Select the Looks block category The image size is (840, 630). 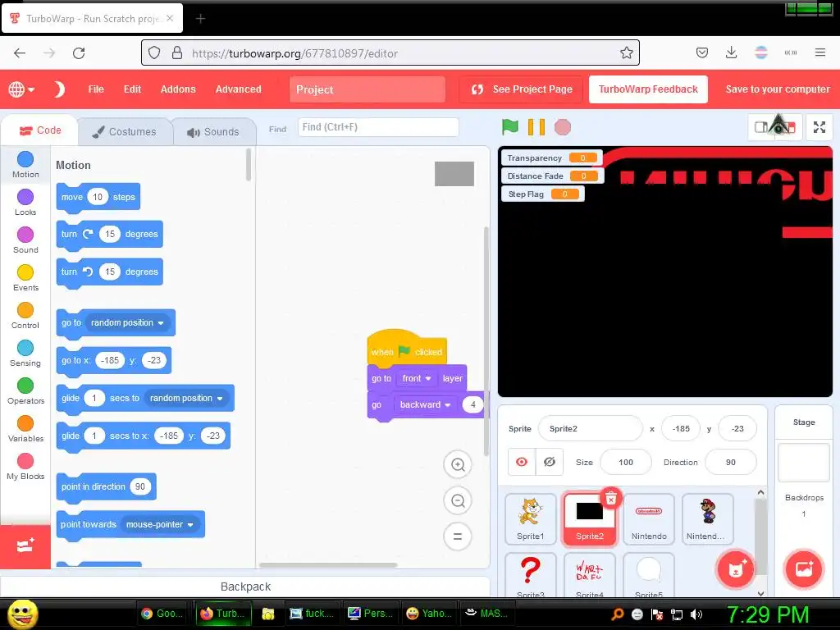coord(25,203)
